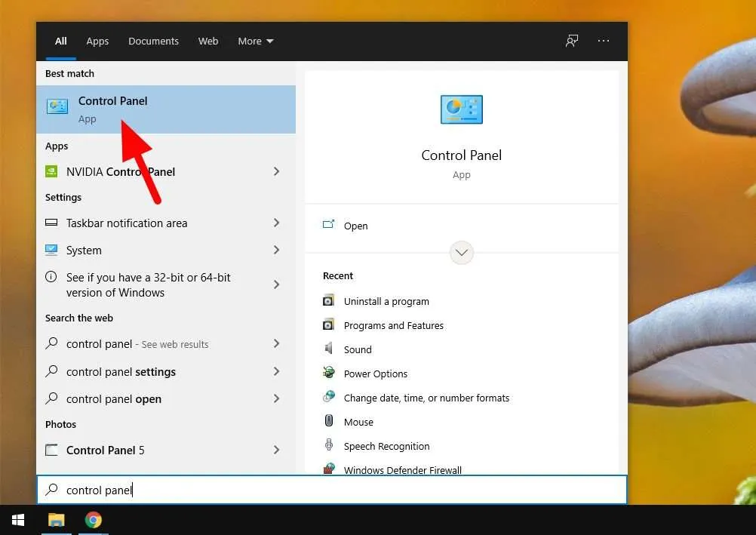
Task: Open the Control Panel best match result
Action: [166, 109]
